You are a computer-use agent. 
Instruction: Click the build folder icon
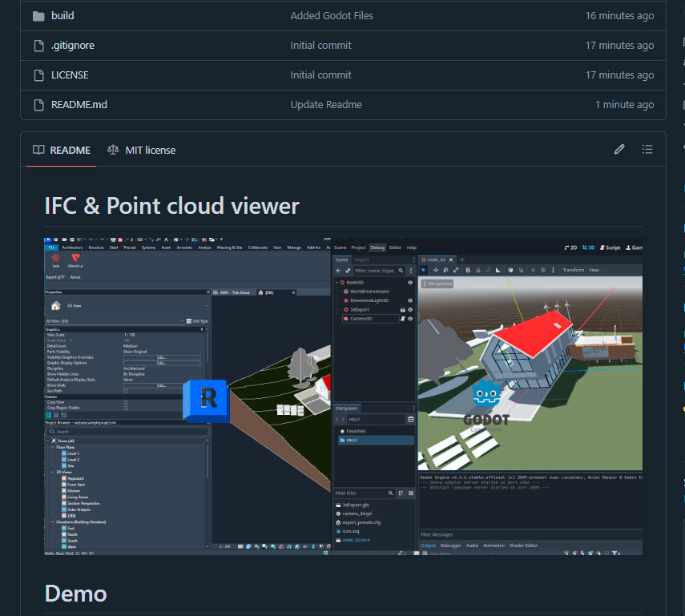(39, 16)
